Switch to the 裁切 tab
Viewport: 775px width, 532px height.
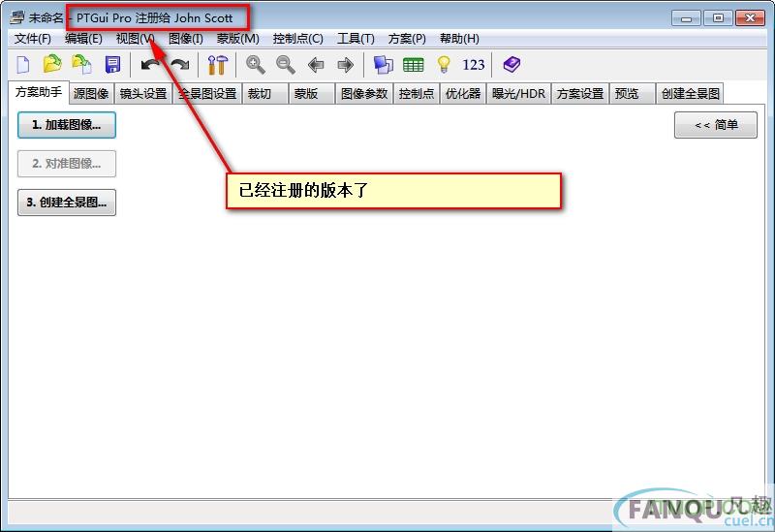264,93
